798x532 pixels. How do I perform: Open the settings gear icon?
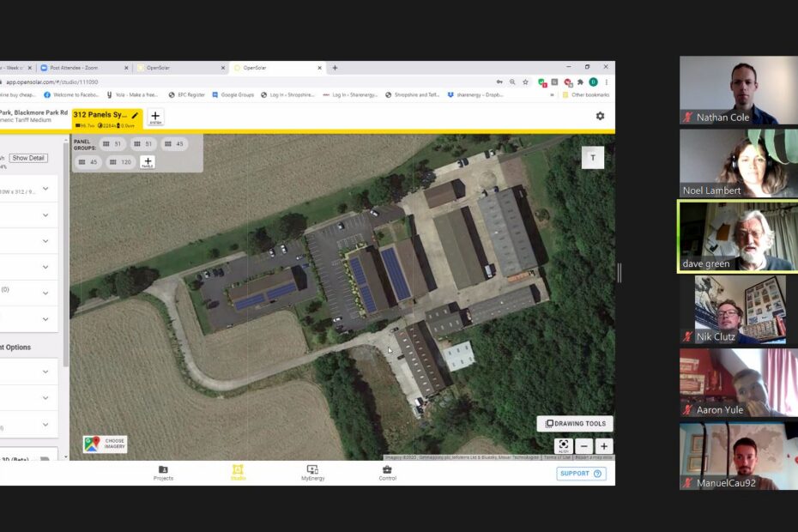[x=600, y=116]
